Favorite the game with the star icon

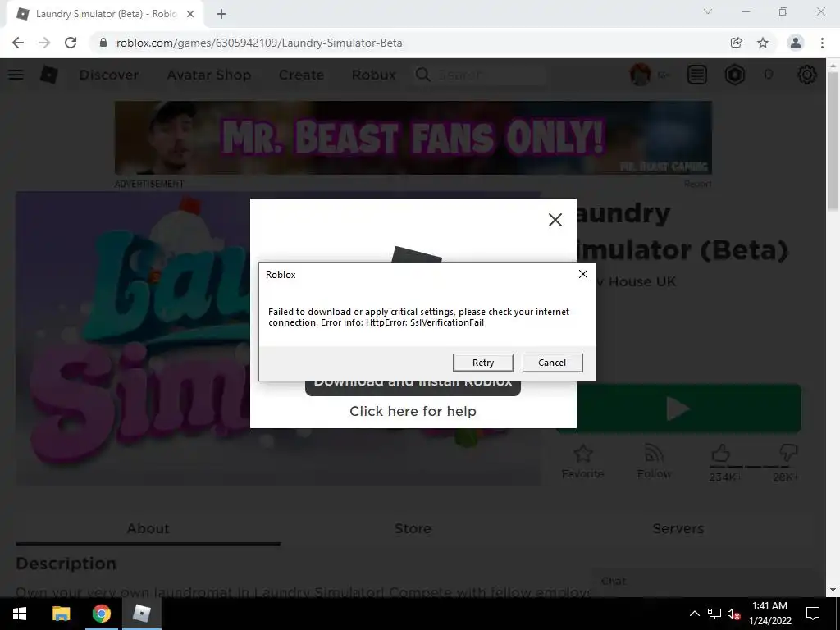tap(583, 454)
